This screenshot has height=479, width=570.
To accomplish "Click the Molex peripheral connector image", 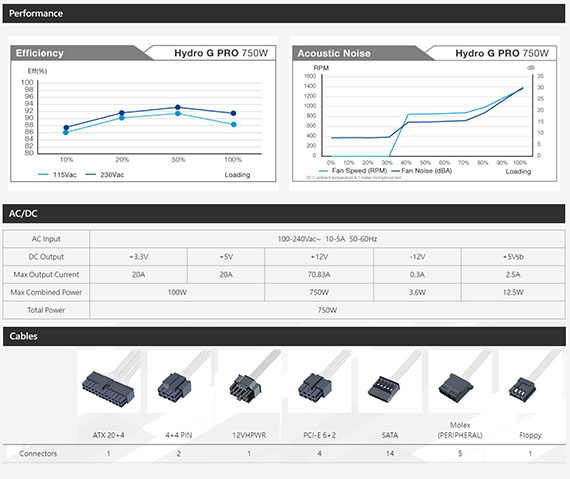I will click(460, 381).
